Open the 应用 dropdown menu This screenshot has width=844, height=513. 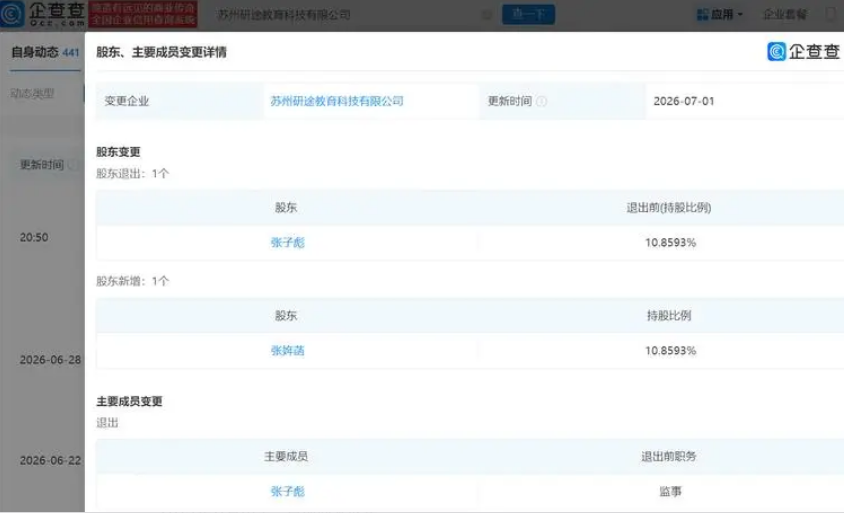point(720,15)
